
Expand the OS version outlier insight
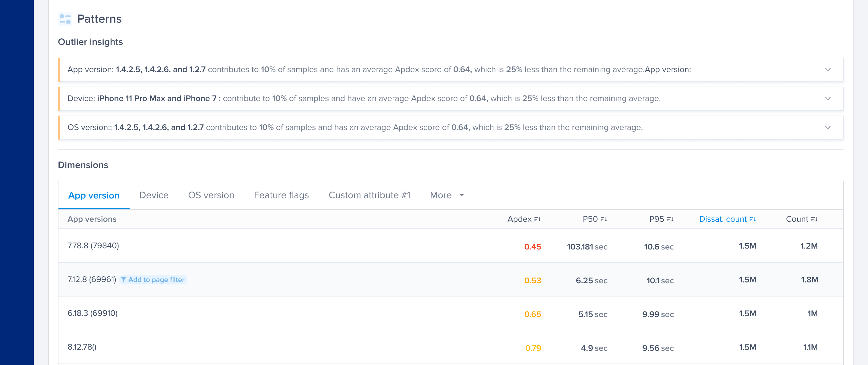tap(828, 128)
